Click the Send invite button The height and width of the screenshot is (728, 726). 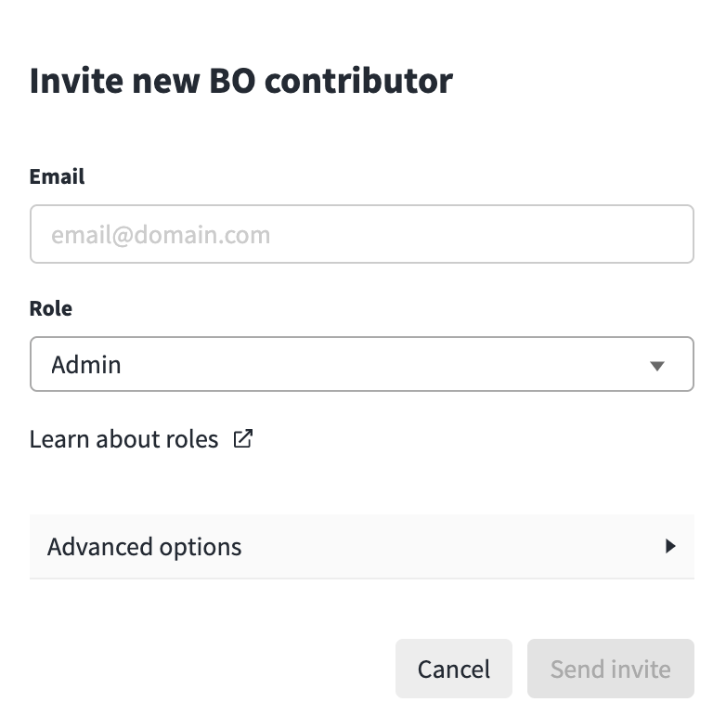tap(611, 669)
